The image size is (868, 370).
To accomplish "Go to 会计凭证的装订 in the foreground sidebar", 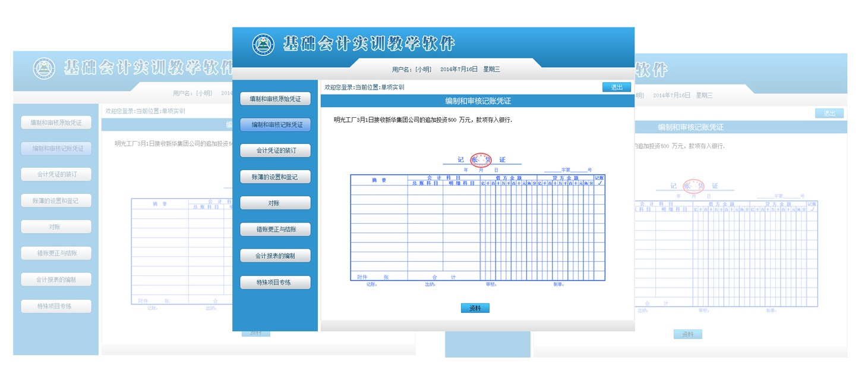I will 275,151.
